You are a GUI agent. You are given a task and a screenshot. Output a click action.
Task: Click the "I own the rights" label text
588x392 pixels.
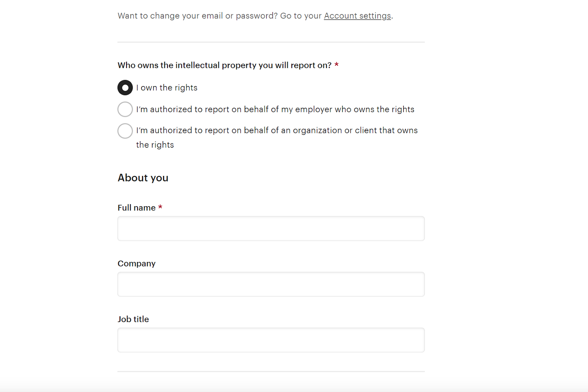(167, 88)
